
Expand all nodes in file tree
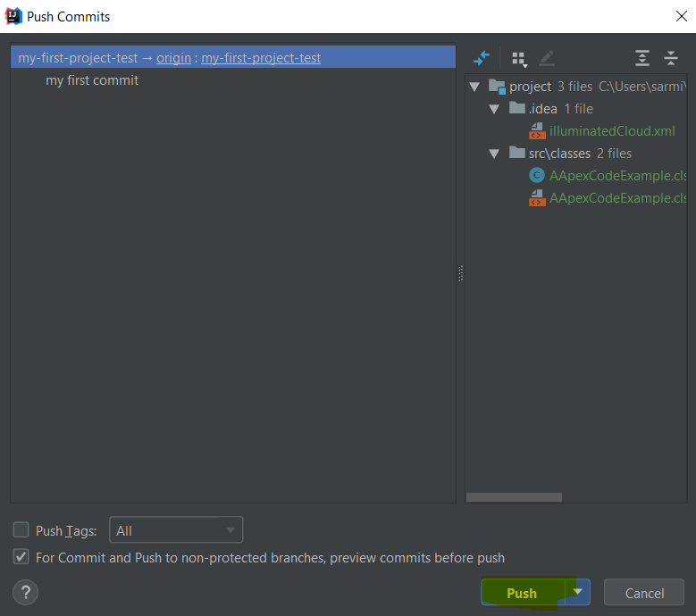(642, 59)
